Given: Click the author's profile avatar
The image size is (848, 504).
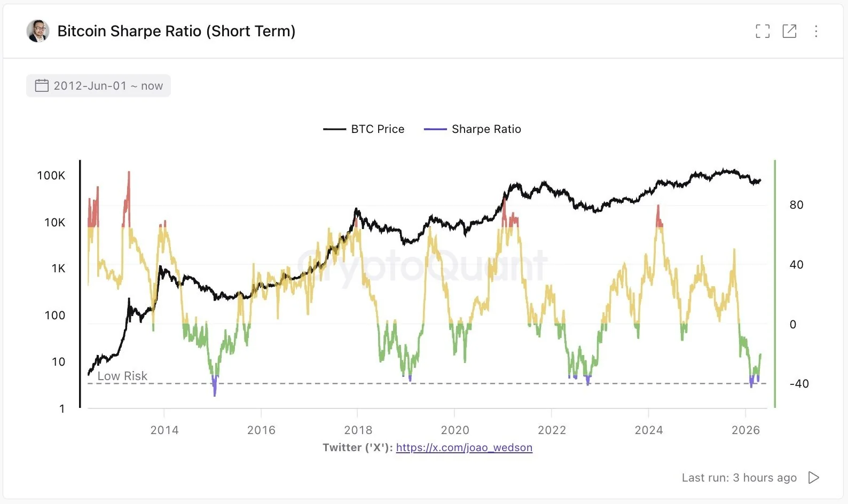Looking at the screenshot, I should [x=36, y=30].
